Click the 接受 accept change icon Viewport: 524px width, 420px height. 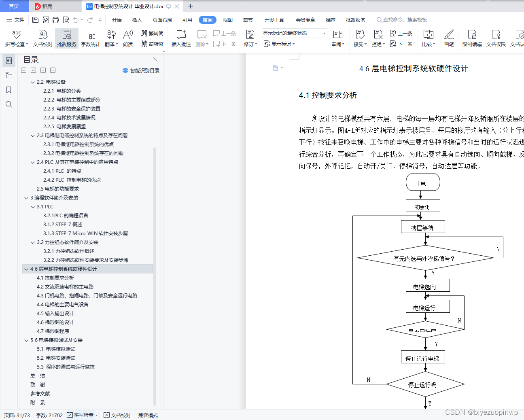[x=360, y=38]
